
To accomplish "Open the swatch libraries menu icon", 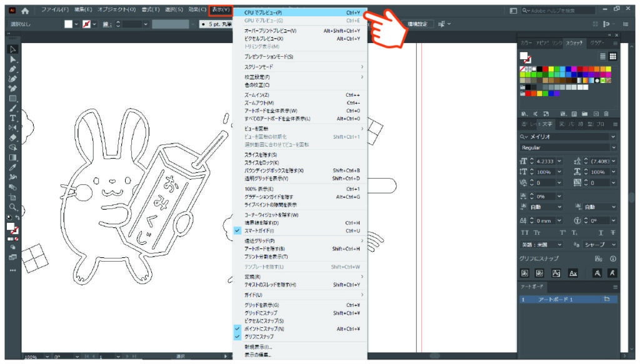I will click(x=524, y=114).
